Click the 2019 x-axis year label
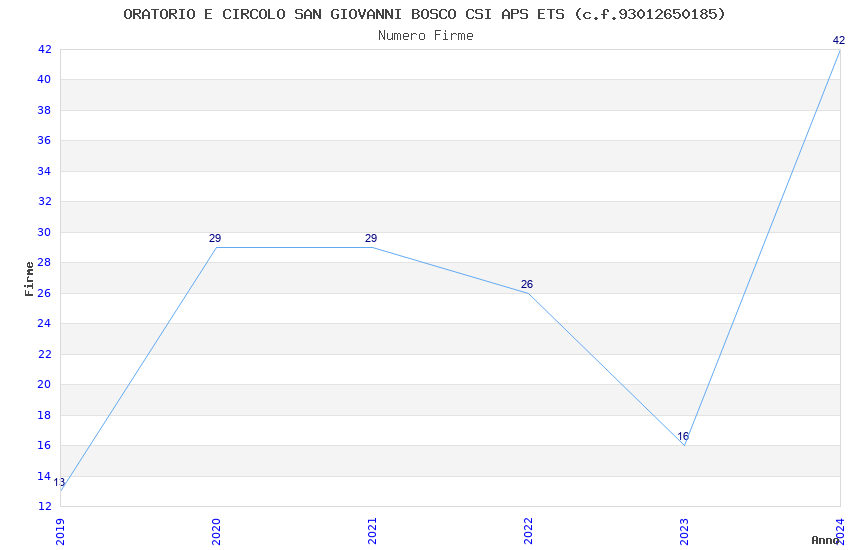 (x=60, y=532)
